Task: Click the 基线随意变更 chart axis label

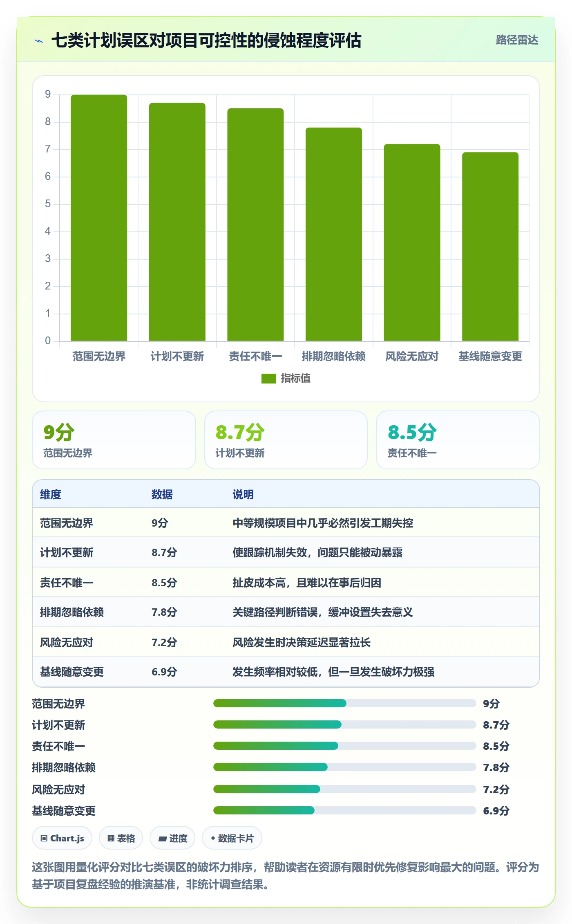Action: pyautogui.click(x=490, y=356)
